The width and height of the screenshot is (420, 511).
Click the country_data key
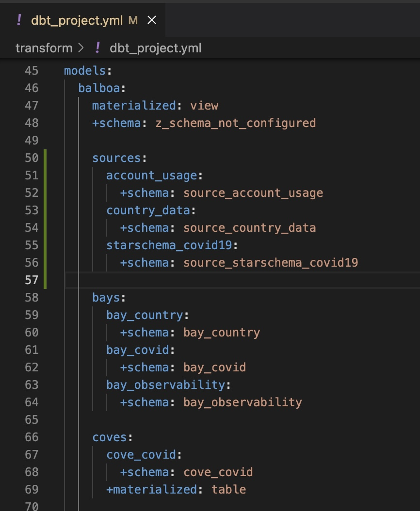click(x=148, y=210)
